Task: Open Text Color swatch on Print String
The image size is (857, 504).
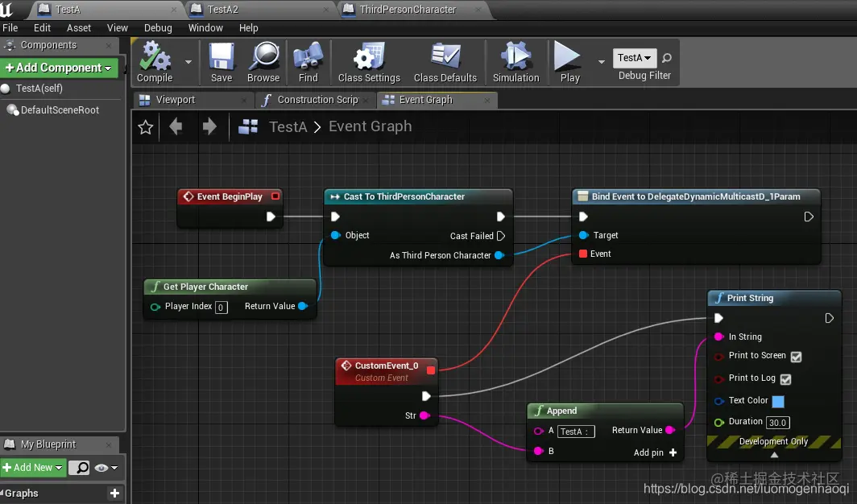Action: point(778,401)
